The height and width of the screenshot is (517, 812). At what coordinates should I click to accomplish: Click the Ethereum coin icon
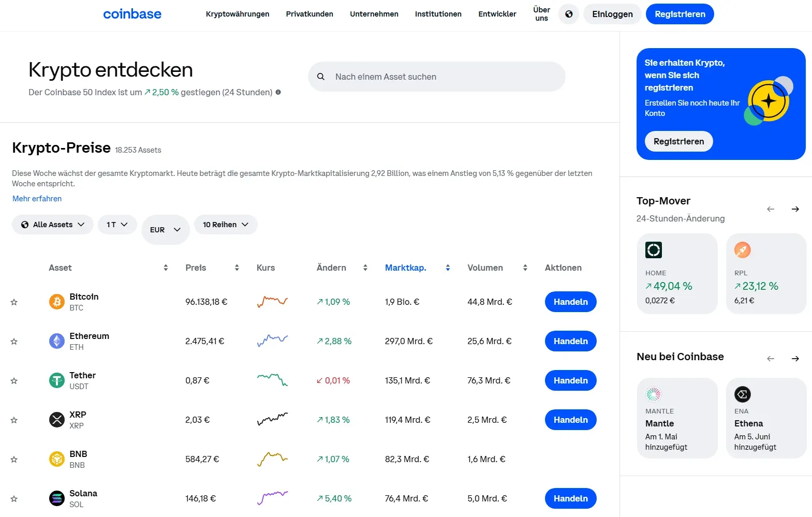pos(56,341)
